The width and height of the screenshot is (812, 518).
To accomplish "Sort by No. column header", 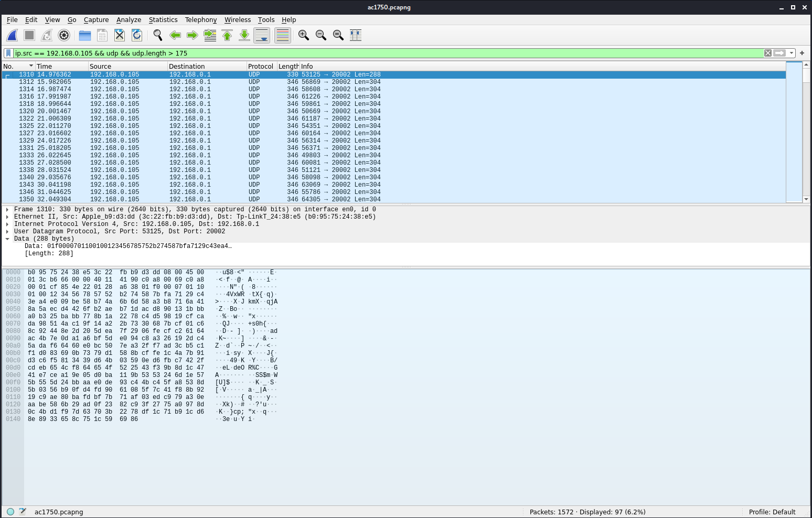I will (x=18, y=66).
